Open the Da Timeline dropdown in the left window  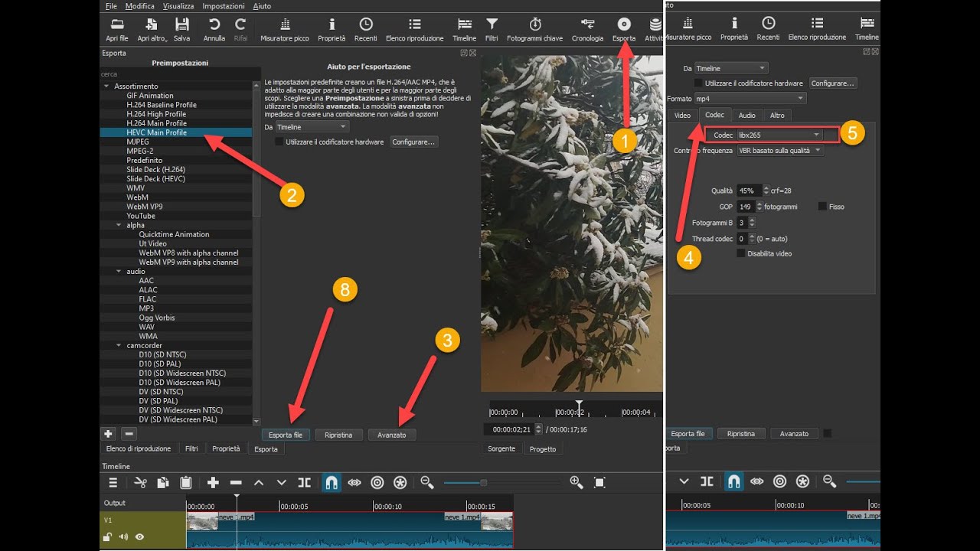(312, 127)
